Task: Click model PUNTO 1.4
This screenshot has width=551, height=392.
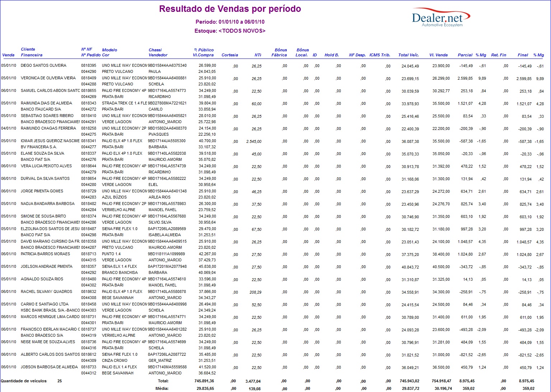Action: [x=111, y=254]
